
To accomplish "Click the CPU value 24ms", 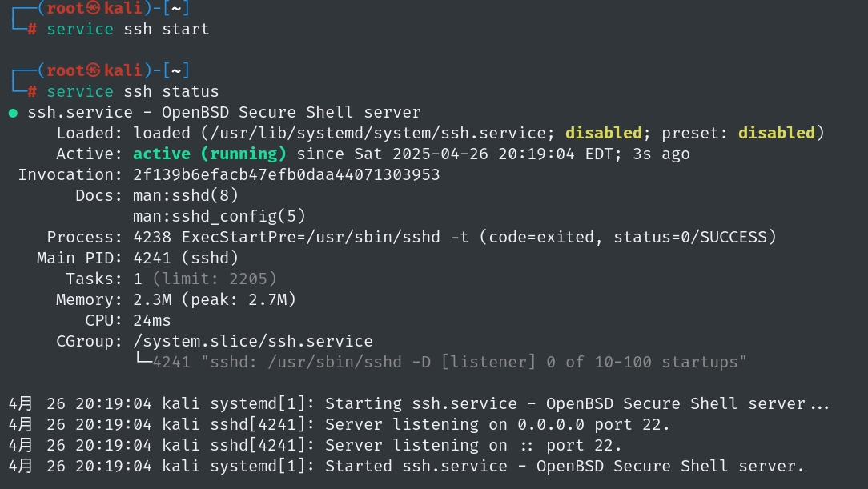I will [152, 320].
